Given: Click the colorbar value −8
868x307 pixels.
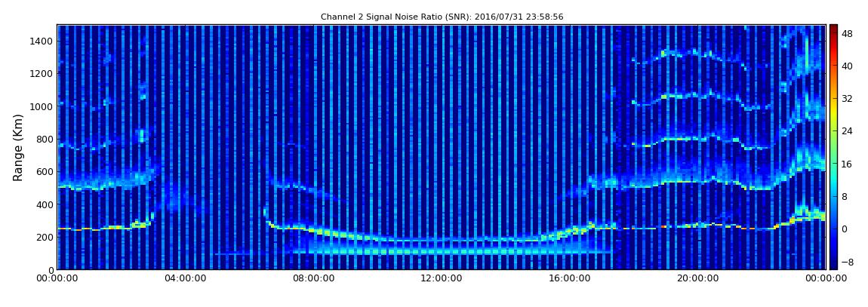Looking at the screenshot, I should (x=847, y=262).
